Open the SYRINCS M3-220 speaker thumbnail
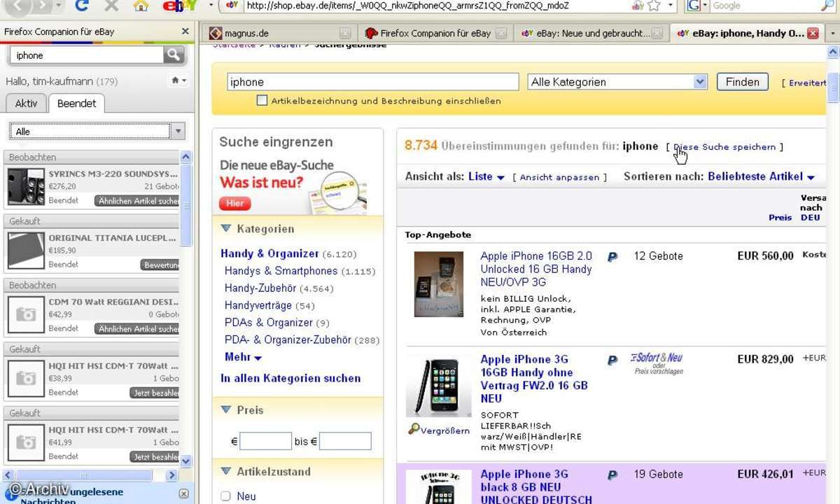The width and height of the screenshot is (840, 504). coord(26,187)
